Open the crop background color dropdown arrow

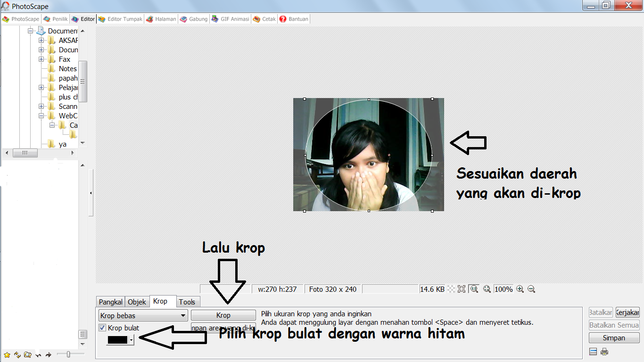click(132, 339)
